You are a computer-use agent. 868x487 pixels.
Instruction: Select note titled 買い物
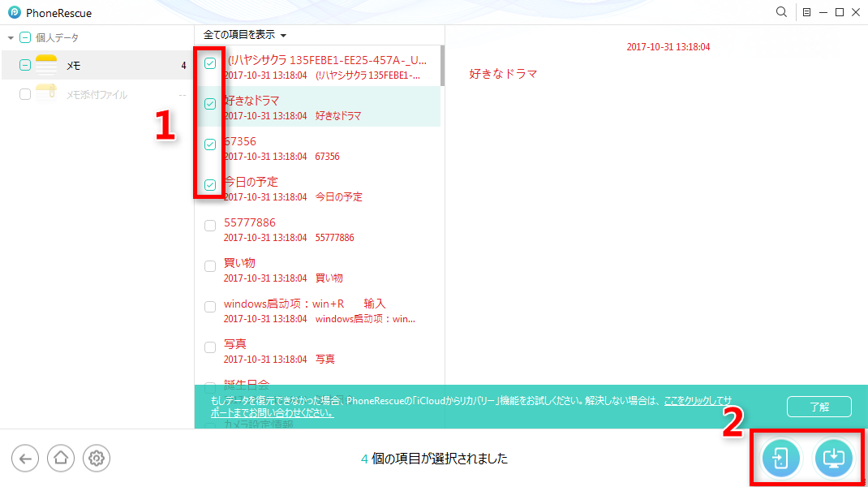239,263
